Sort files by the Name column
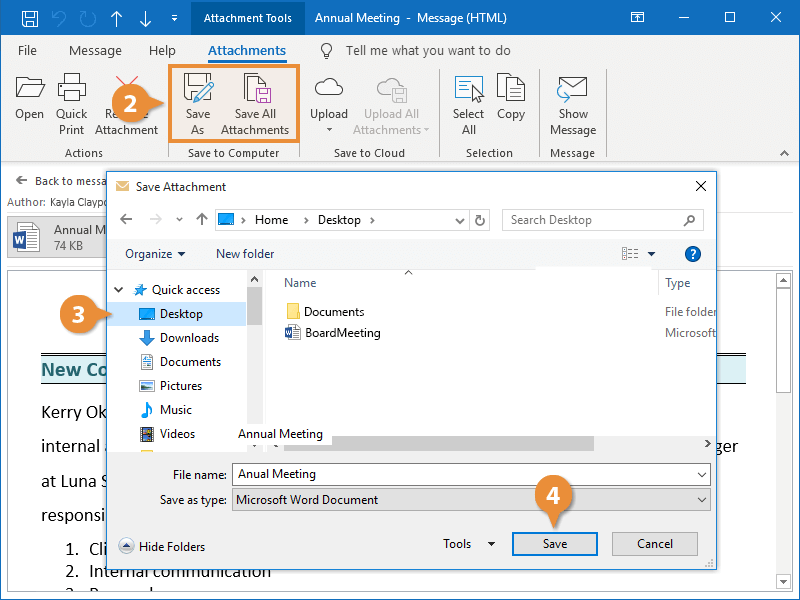Image resolution: width=800 pixels, height=600 pixels. (x=300, y=283)
